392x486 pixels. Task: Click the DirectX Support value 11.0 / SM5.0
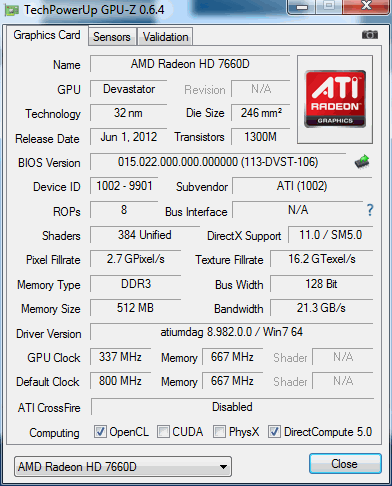click(x=331, y=235)
